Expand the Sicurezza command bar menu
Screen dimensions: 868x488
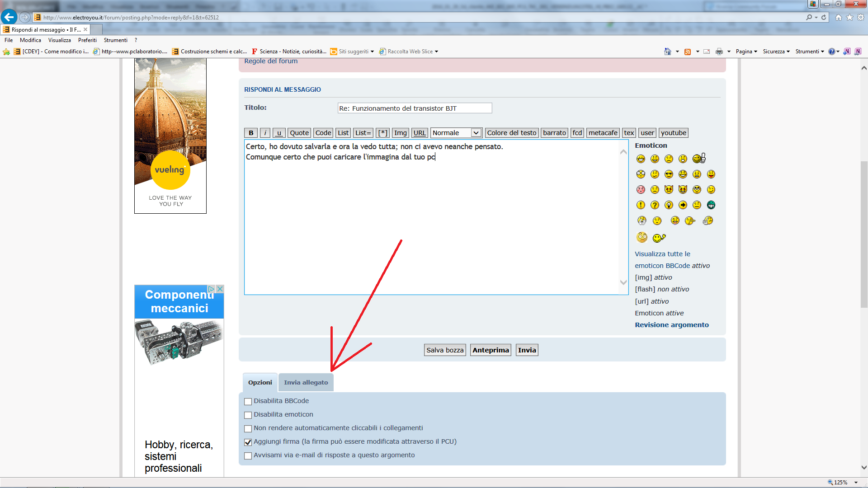coord(776,52)
